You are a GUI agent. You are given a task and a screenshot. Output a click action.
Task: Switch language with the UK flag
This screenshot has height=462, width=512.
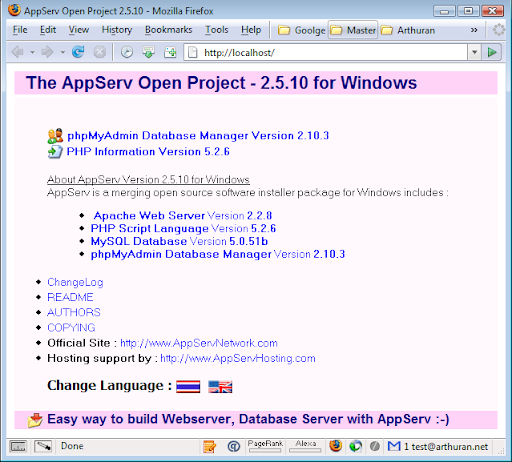pos(220,387)
